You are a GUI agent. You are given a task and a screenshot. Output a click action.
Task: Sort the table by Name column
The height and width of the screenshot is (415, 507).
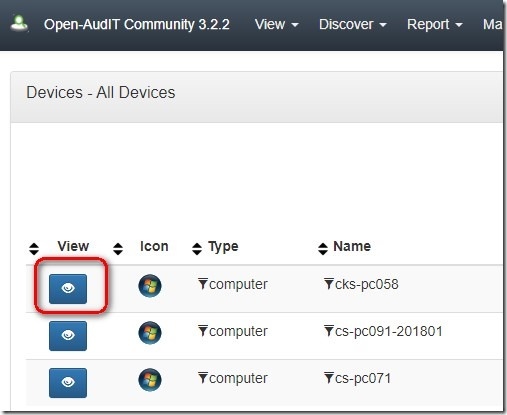(x=323, y=249)
